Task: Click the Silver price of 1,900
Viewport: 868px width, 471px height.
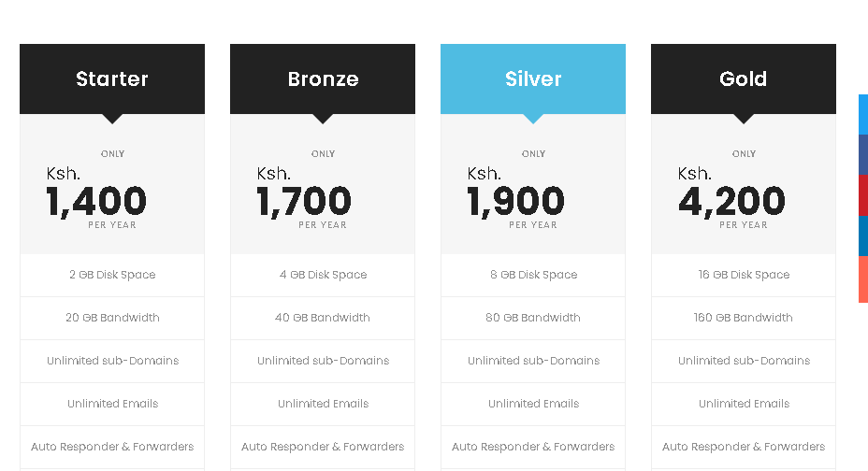Action: pos(516,201)
